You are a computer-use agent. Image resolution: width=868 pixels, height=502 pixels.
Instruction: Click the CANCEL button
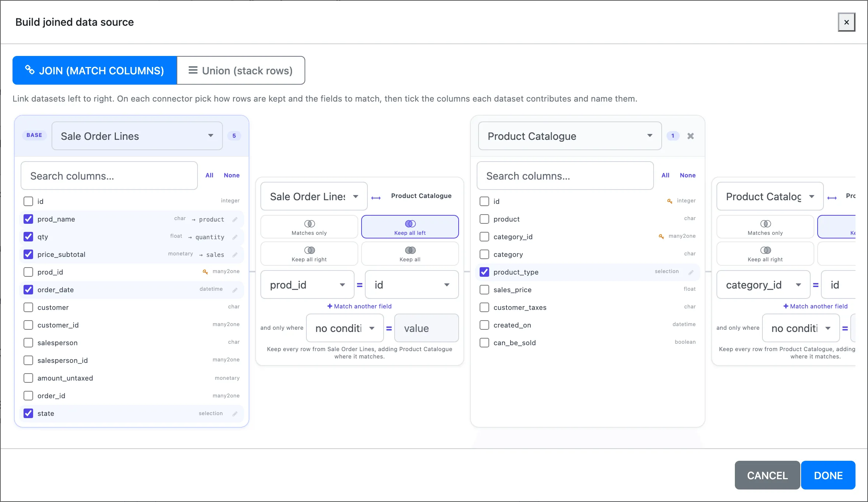tap(767, 475)
